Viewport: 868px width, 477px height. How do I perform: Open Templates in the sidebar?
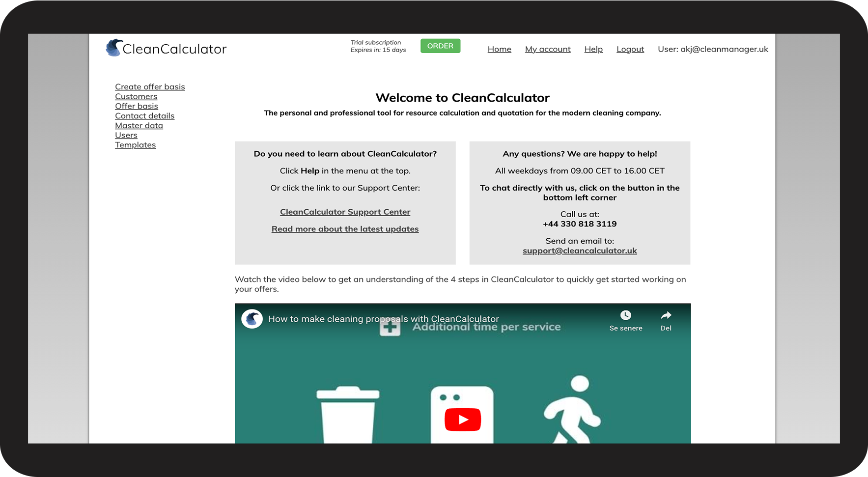(x=135, y=145)
